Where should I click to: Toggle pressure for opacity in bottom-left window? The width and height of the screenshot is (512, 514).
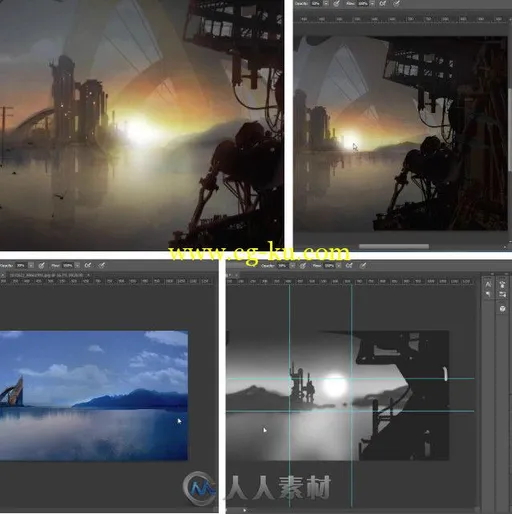click(x=42, y=266)
